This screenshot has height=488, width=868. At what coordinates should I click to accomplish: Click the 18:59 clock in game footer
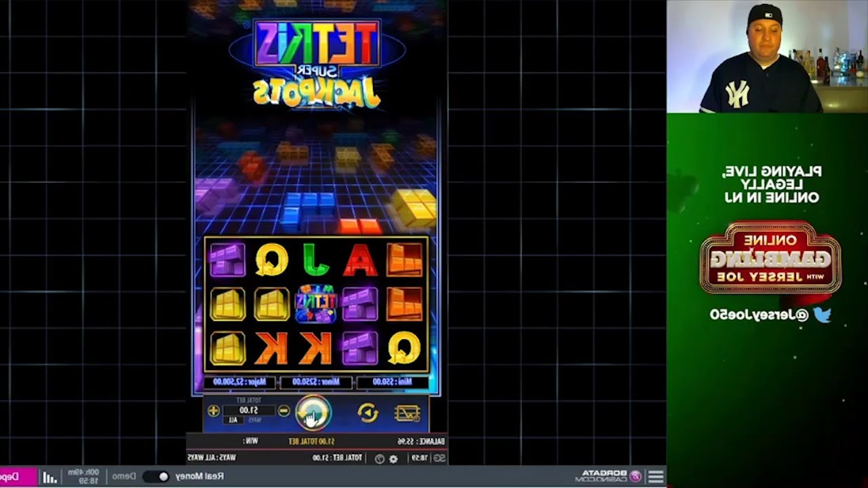[x=420, y=459]
